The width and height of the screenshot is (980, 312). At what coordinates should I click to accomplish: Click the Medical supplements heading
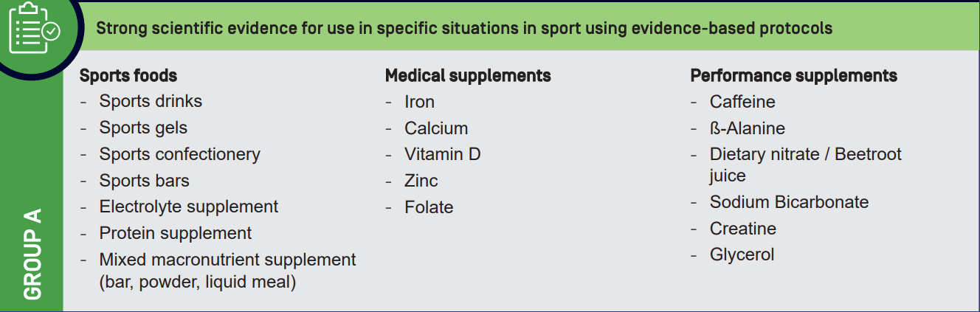[x=468, y=75]
